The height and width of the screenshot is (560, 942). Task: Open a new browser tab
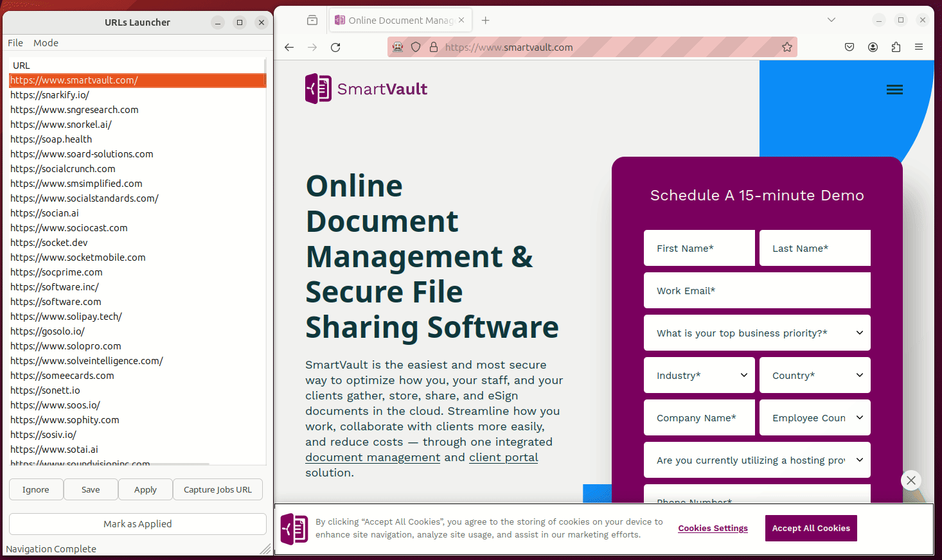click(486, 21)
